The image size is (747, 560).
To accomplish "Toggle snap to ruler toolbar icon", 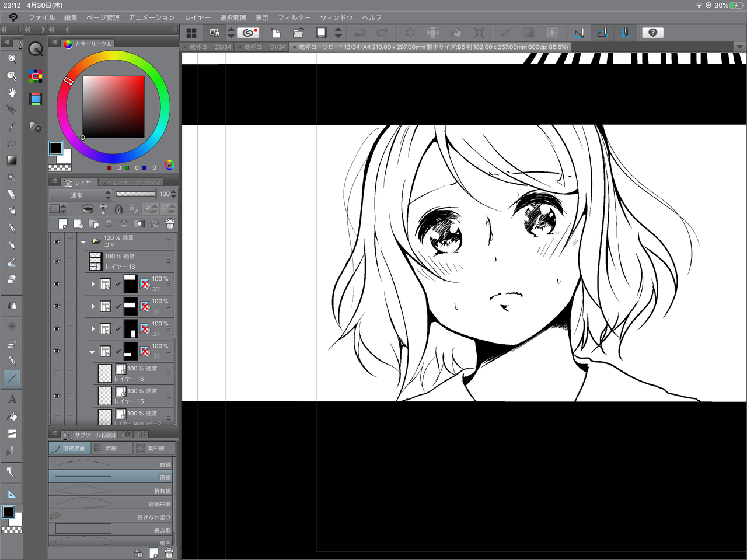I will tap(579, 33).
